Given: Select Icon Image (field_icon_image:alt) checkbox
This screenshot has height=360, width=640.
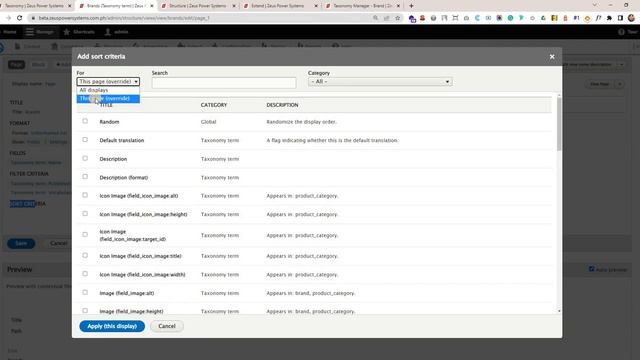Looking at the screenshot, I should click(x=85, y=195).
